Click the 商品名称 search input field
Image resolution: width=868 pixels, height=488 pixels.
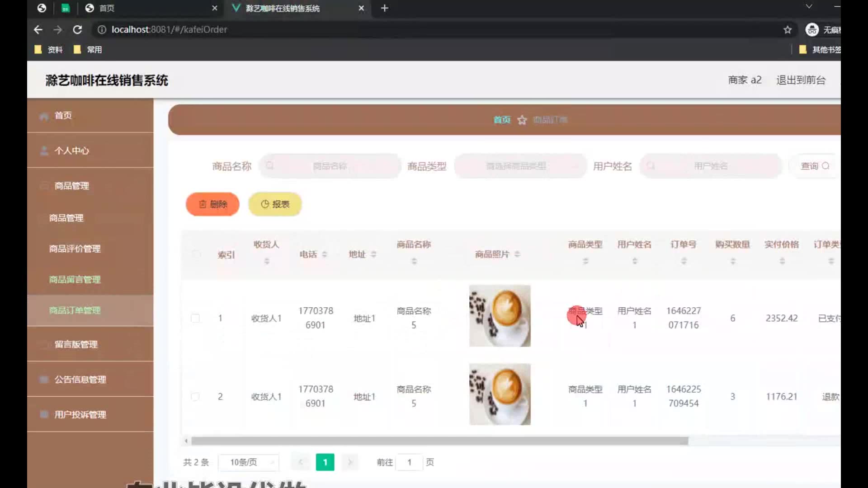point(330,166)
